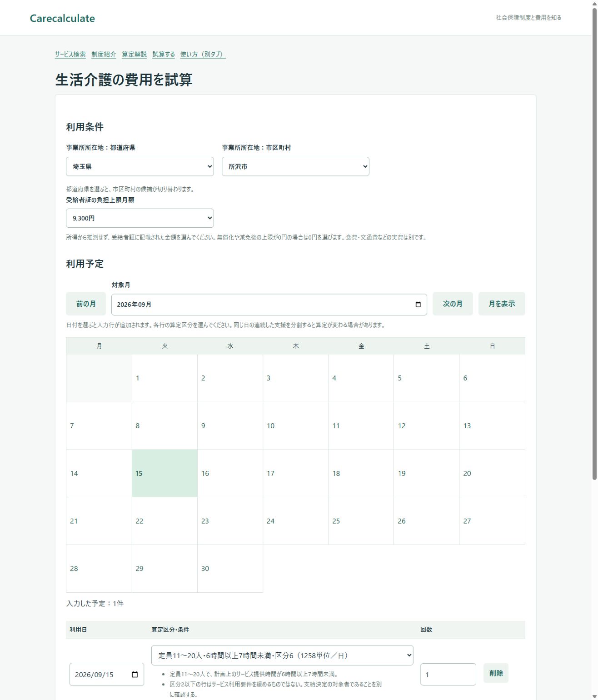Image resolution: width=598 pixels, height=700 pixels.
Task: Open the 市区町村 dropdown showing 所沢市
Action: pyautogui.click(x=295, y=166)
